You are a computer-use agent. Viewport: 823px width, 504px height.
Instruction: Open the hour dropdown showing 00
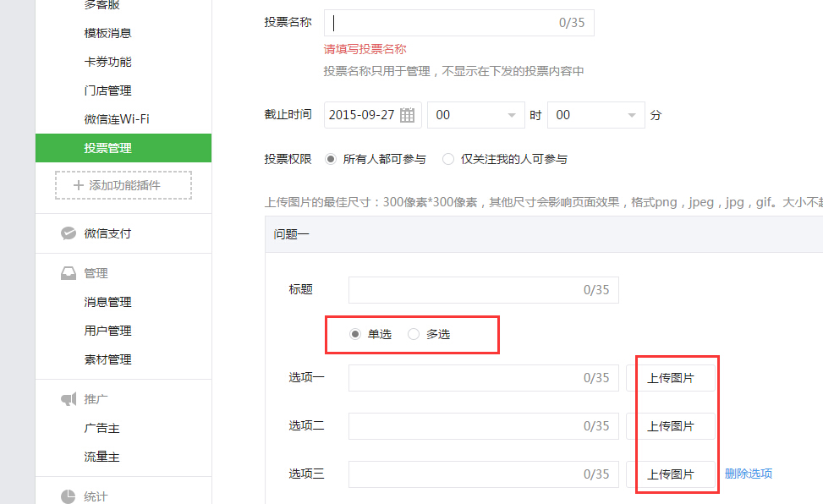[476, 115]
